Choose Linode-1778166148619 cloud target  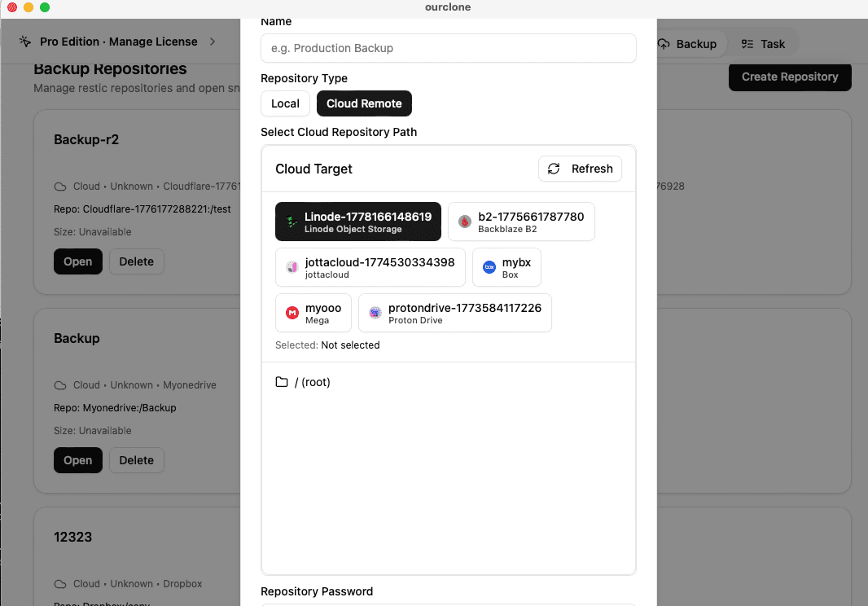tap(357, 222)
